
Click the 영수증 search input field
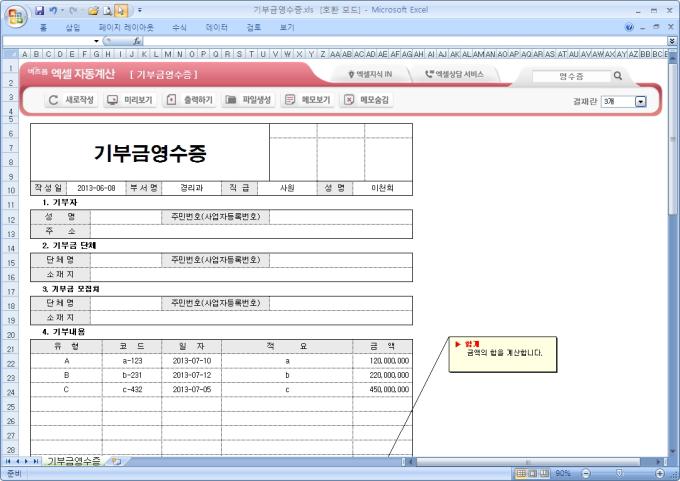pos(570,75)
